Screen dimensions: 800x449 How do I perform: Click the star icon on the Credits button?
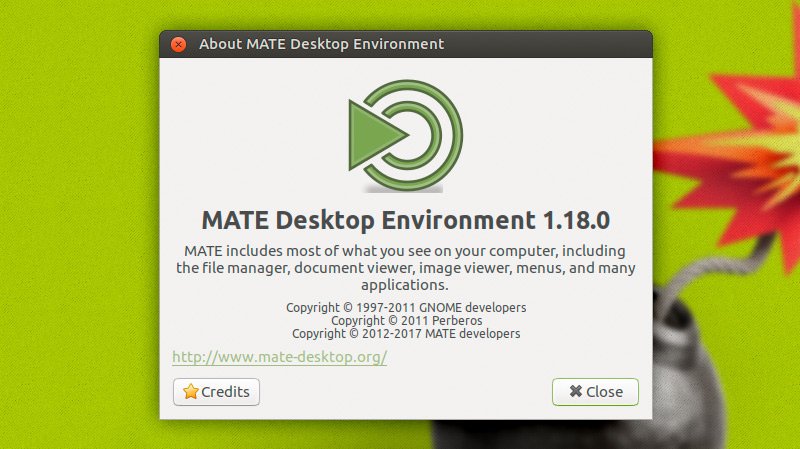click(x=190, y=392)
